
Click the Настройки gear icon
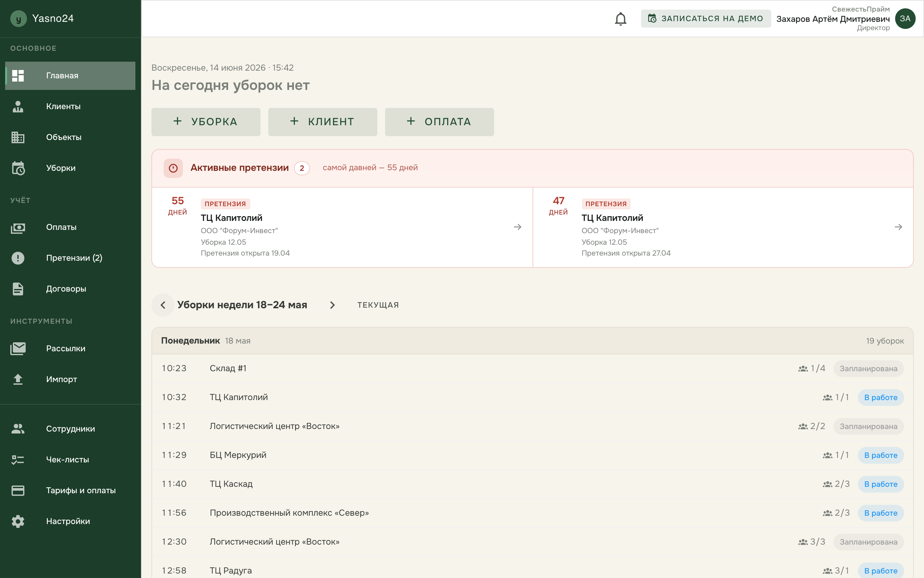coord(18,521)
